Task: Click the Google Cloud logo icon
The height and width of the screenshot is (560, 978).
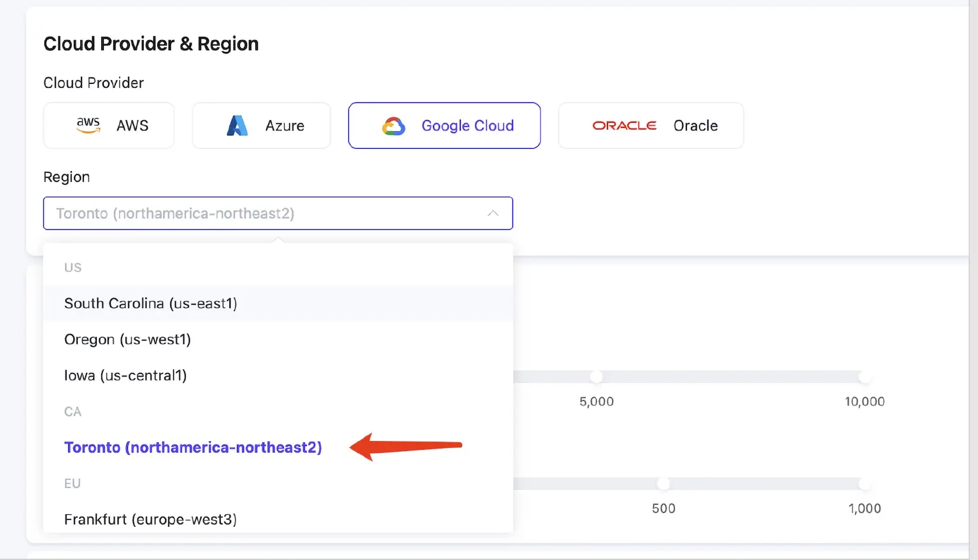Action: (x=393, y=126)
